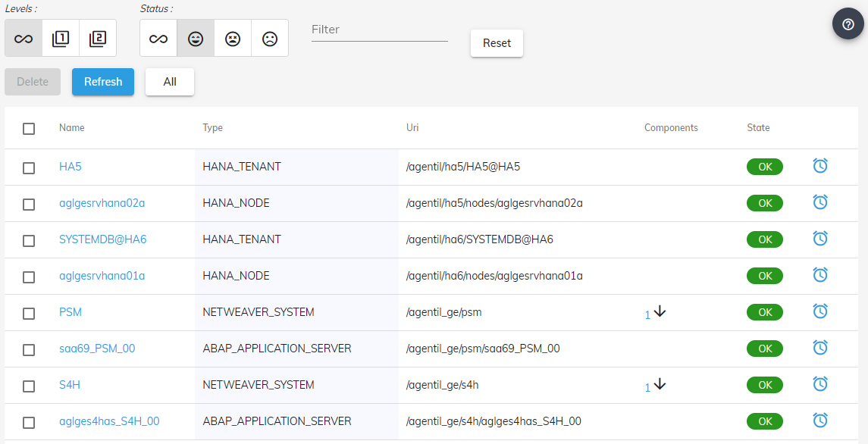Filter status by sad face icon
Image resolution: width=868 pixels, height=444 pixels.
[270, 38]
